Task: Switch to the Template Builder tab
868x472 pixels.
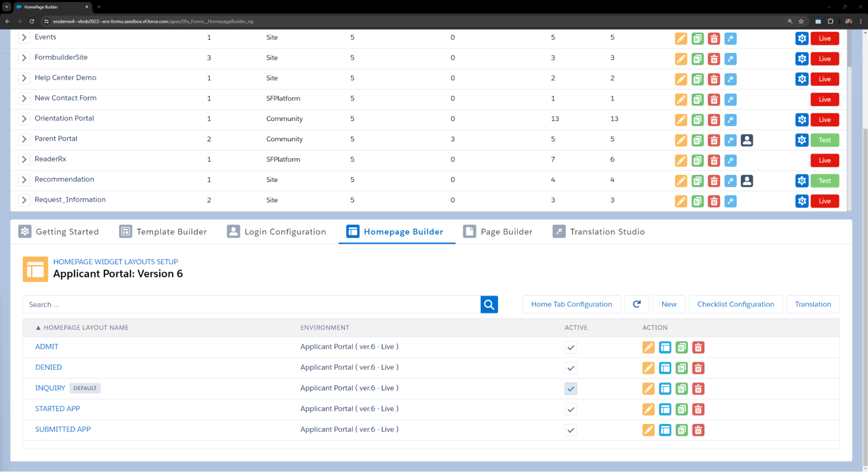Action: 163,232
